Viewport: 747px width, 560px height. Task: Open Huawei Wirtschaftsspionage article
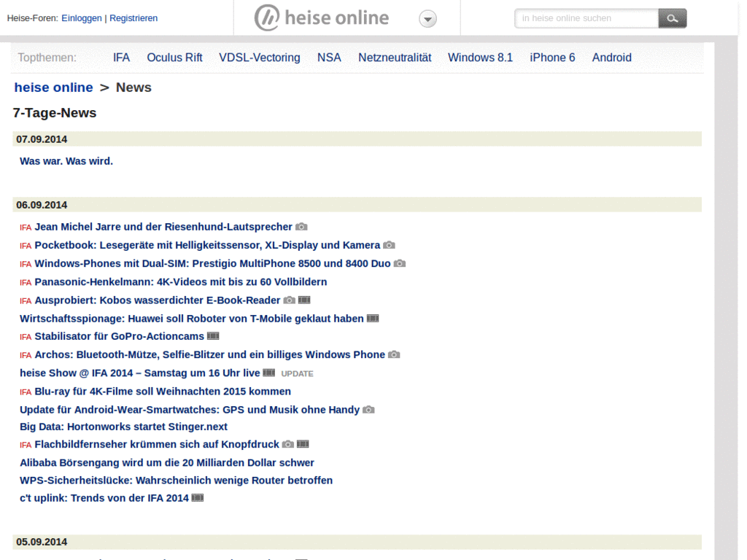[x=192, y=319]
